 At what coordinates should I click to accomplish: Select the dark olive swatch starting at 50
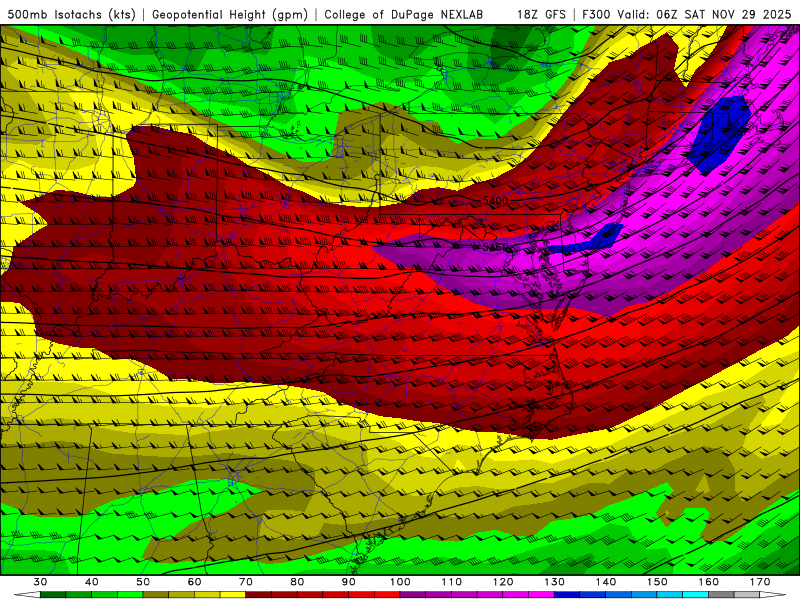[x=156, y=595]
